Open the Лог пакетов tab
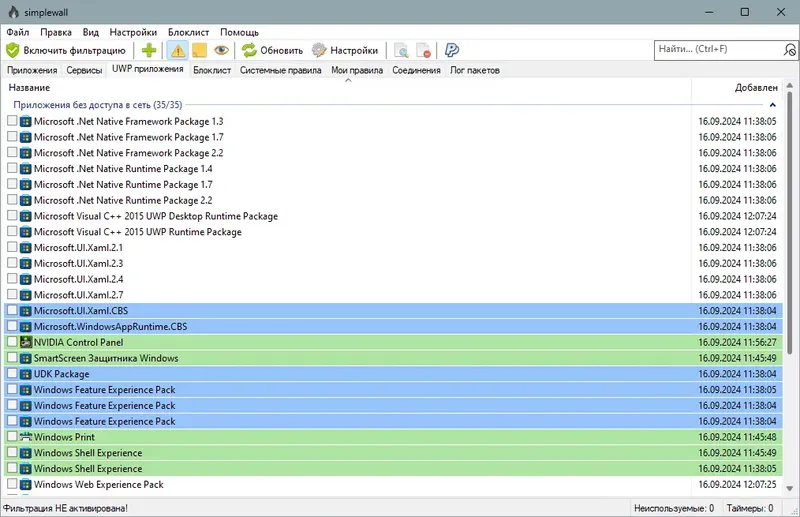Image resolution: width=800 pixels, height=517 pixels. coord(474,70)
